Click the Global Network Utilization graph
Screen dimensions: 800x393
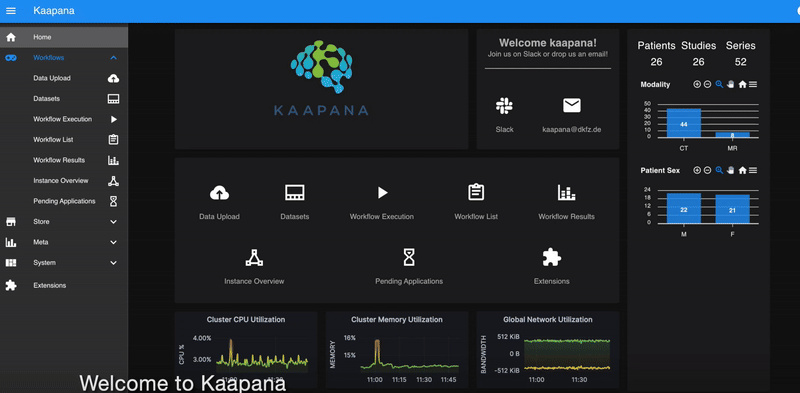[548, 350]
